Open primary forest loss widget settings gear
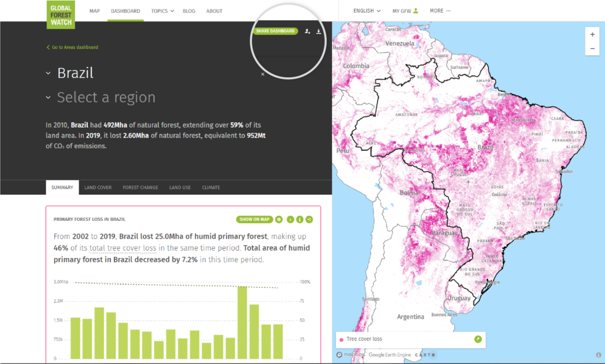This screenshot has width=605, height=364. (x=279, y=219)
